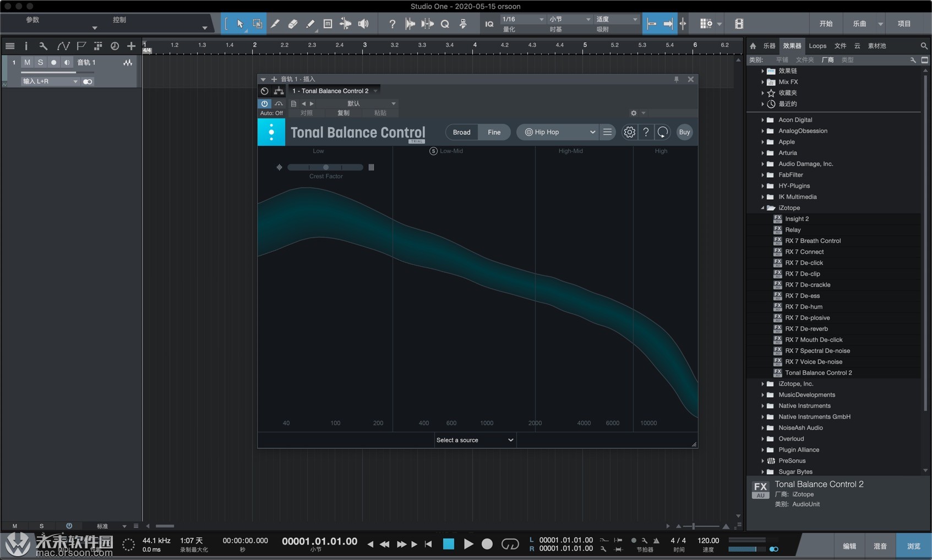The height and width of the screenshot is (560, 932).
Task: Open the Select a source dropdown
Action: [x=475, y=440]
